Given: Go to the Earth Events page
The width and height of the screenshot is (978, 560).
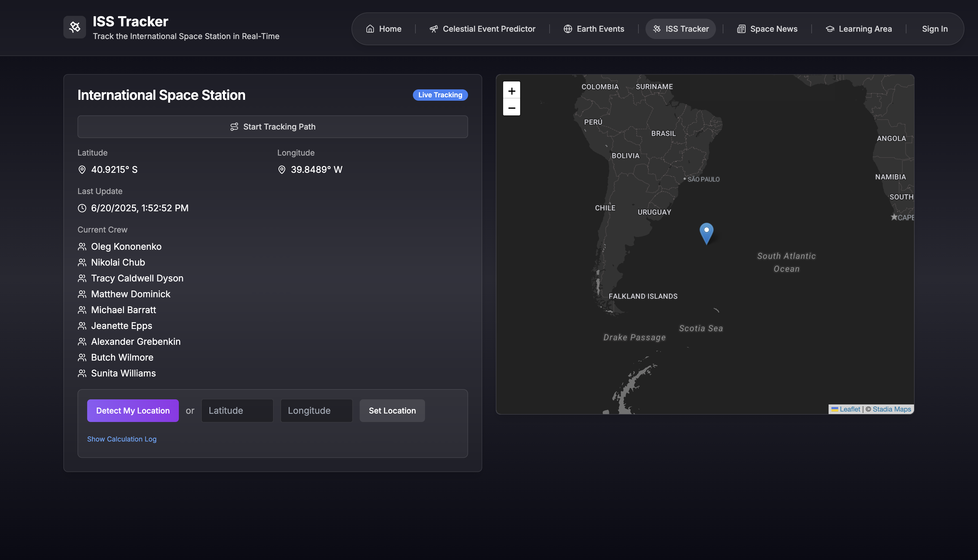Looking at the screenshot, I should tap(594, 29).
